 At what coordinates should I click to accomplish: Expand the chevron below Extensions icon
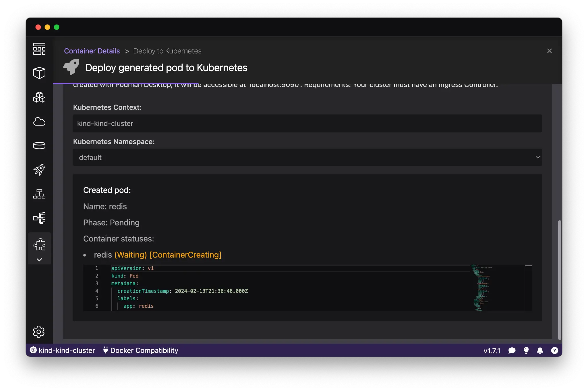[39, 260]
